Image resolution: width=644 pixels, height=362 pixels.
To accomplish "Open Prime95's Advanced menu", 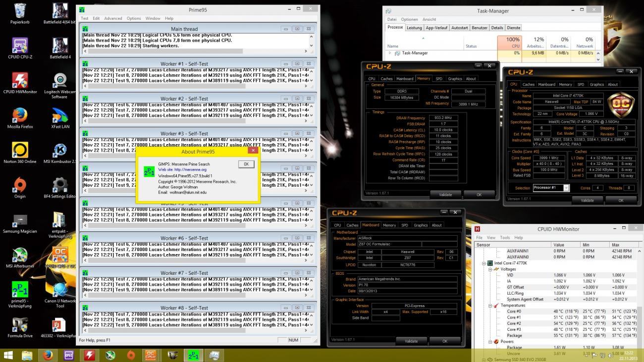I will 113,18.
